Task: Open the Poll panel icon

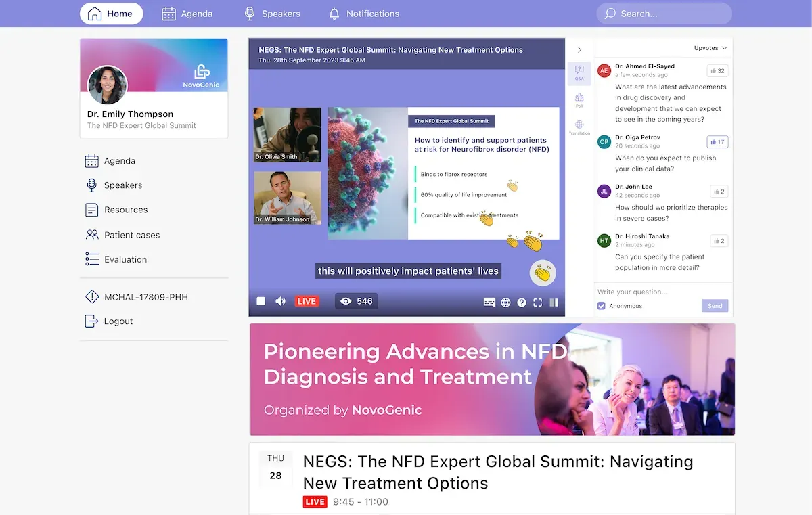Action: [579, 101]
